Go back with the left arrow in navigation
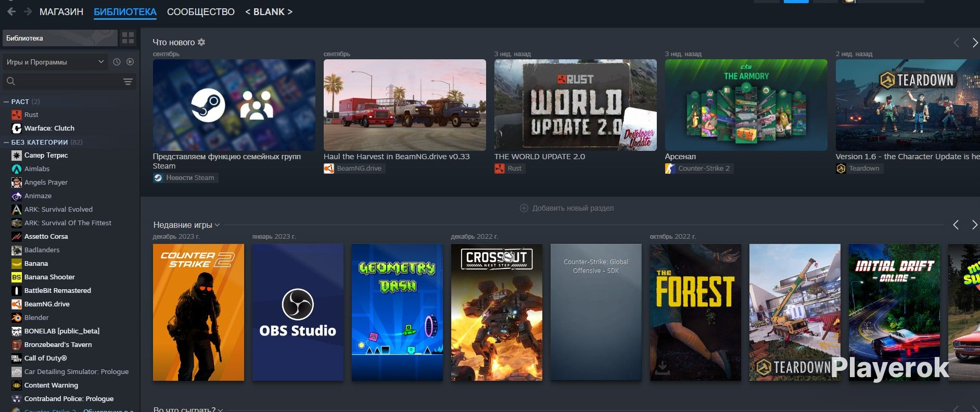Image resolution: width=980 pixels, height=412 pixels. pos(11,11)
